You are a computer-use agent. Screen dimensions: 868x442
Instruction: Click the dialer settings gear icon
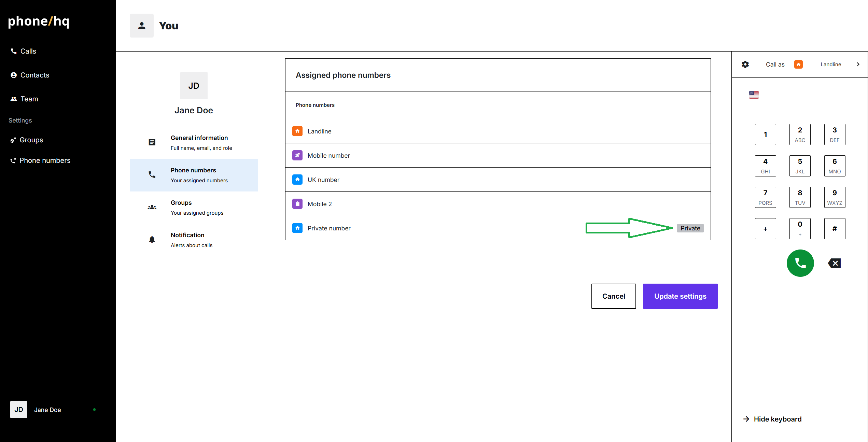coord(745,65)
